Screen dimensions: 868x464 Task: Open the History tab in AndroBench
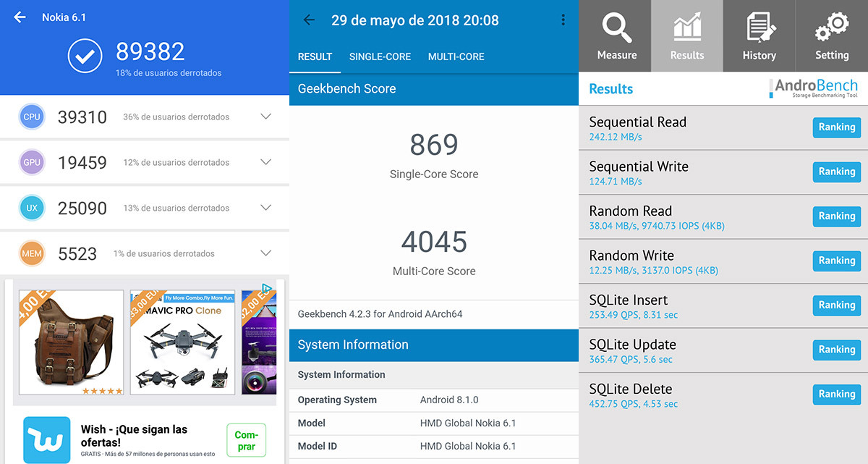point(759,36)
